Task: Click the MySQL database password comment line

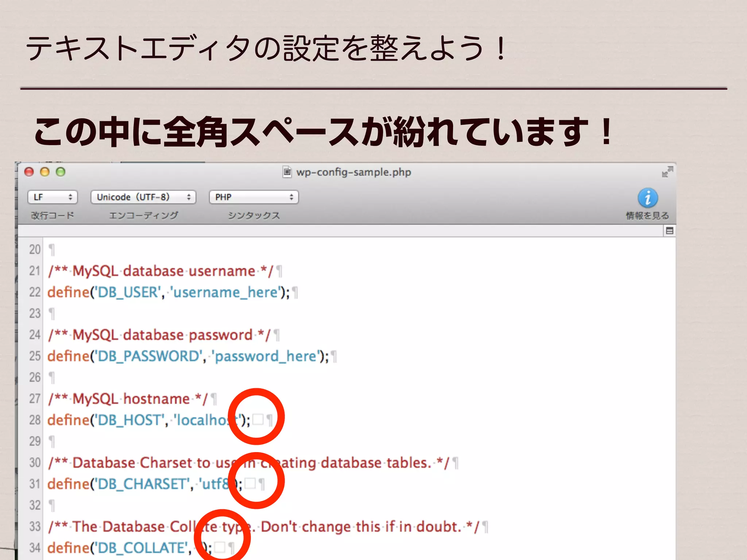Action: 159,335
